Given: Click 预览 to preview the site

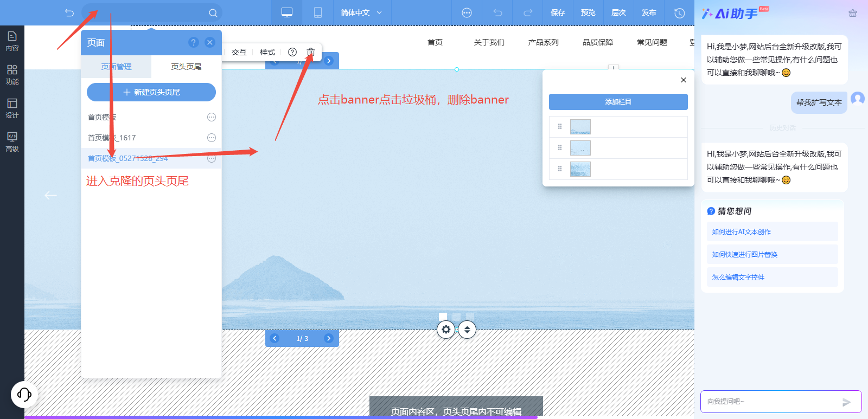Looking at the screenshot, I should (588, 12).
